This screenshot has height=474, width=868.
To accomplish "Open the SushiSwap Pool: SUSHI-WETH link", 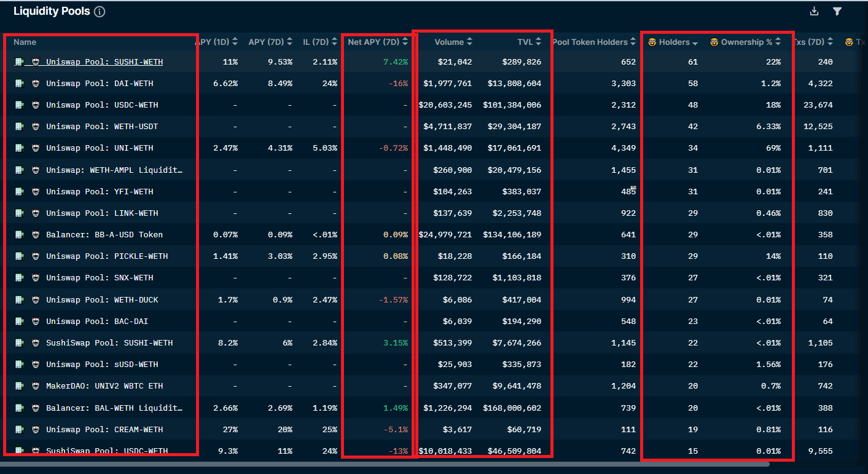I will pyautogui.click(x=109, y=343).
